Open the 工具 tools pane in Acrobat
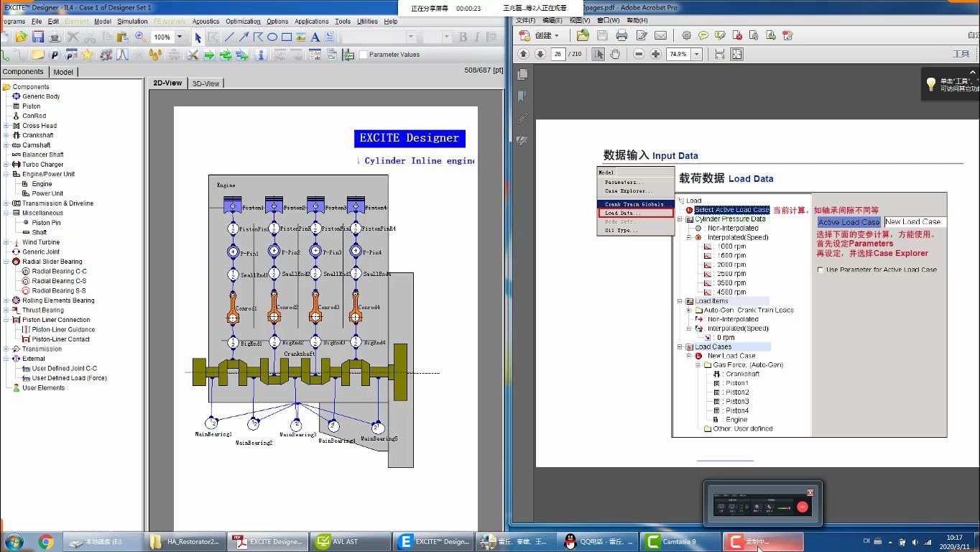 coord(961,54)
